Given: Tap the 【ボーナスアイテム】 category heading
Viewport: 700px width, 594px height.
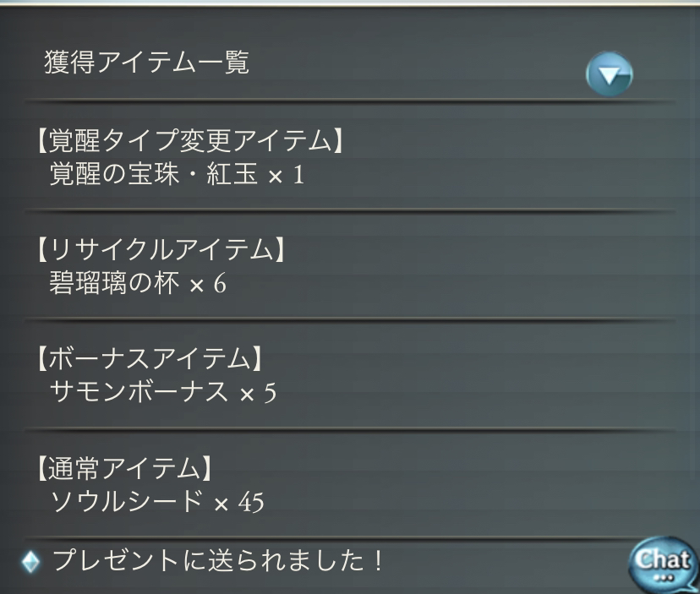Looking at the screenshot, I should pyautogui.click(x=145, y=358).
